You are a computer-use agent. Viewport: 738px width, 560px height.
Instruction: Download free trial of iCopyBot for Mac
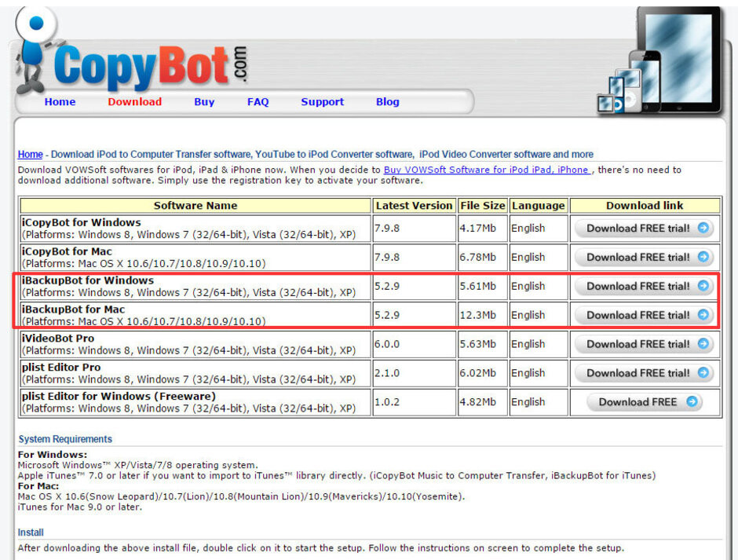[645, 257]
